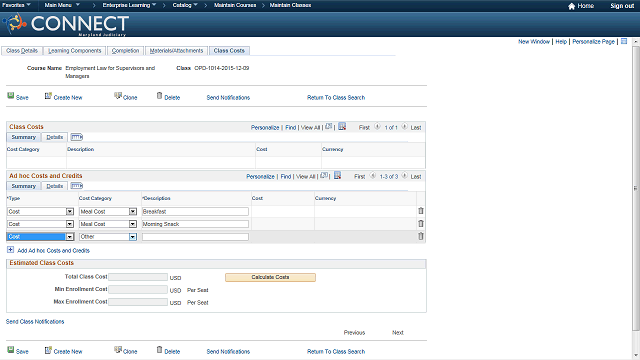Click the top Send Notifications link

(x=228, y=98)
